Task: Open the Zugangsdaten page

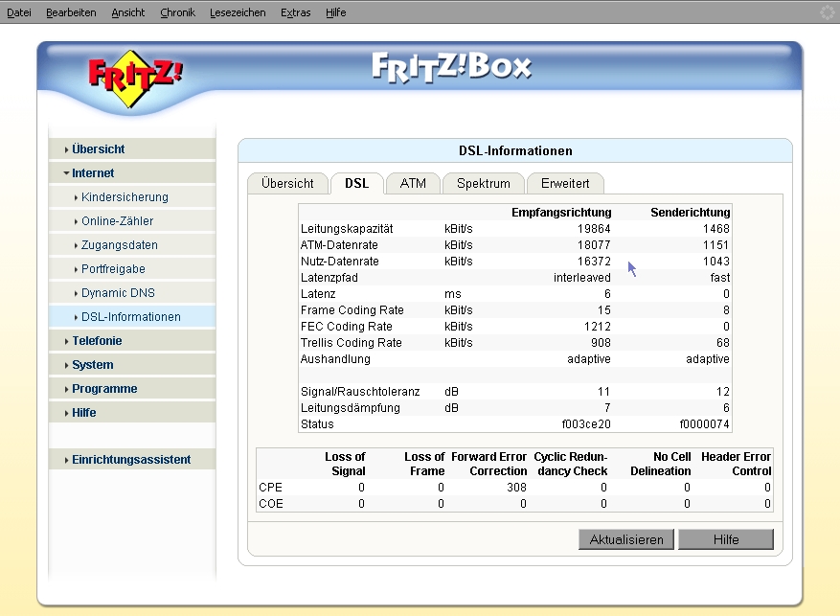Action: (132, 245)
